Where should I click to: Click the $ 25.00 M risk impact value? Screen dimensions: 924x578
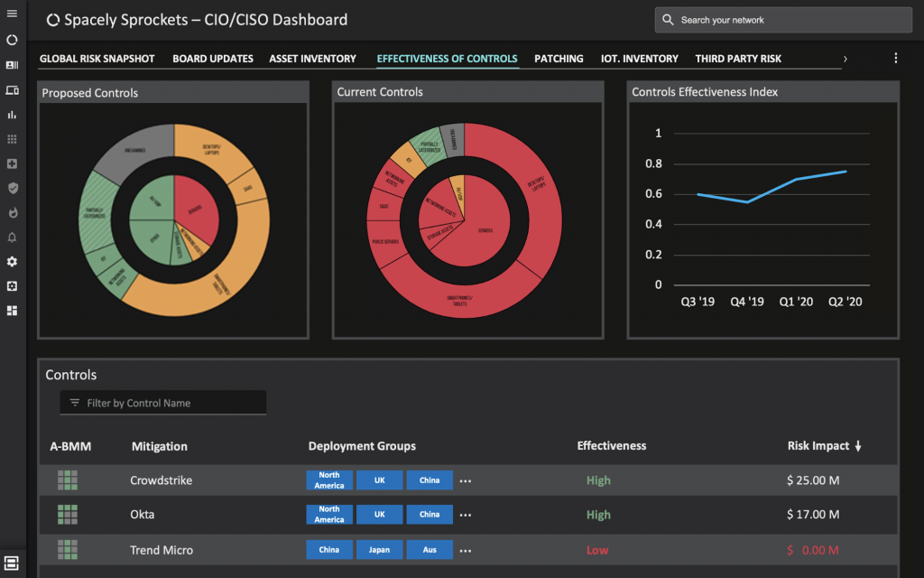(813, 480)
